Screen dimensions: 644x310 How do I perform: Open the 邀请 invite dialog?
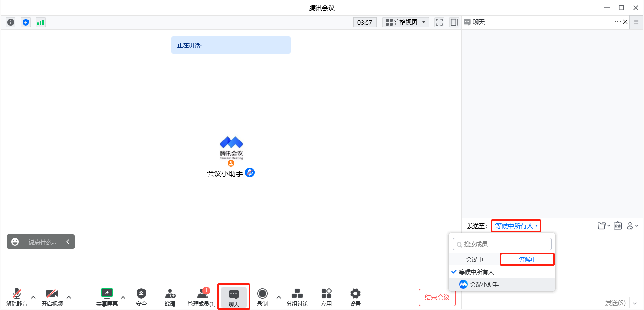pos(170,297)
